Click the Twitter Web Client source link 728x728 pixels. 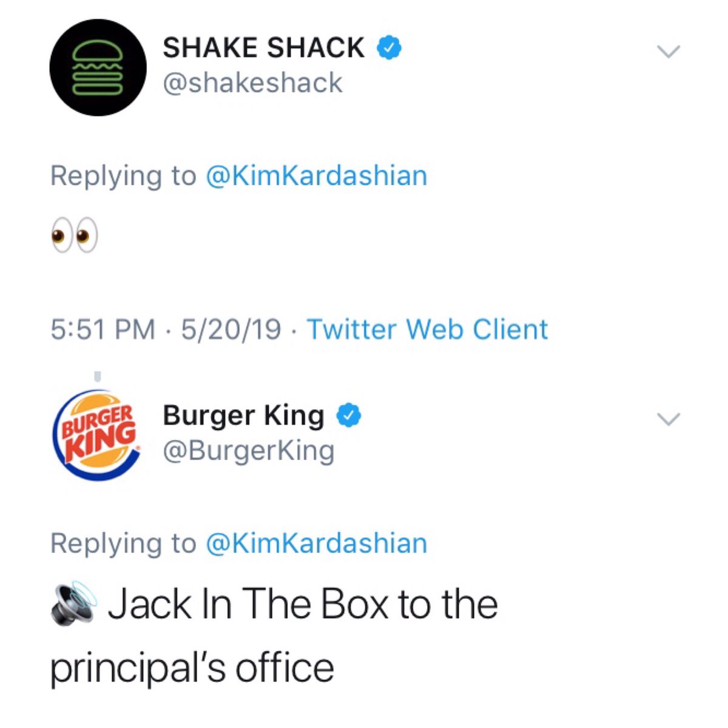[x=427, y=329]
